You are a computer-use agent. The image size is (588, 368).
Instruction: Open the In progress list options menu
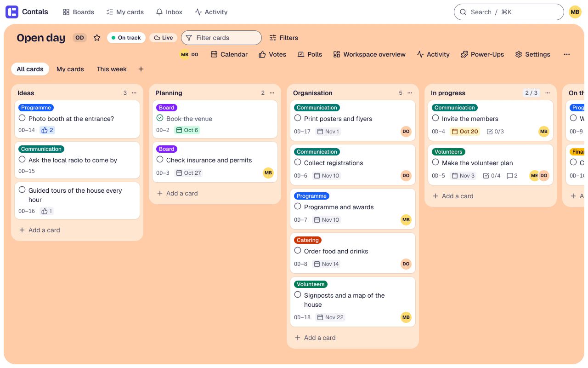548,93
